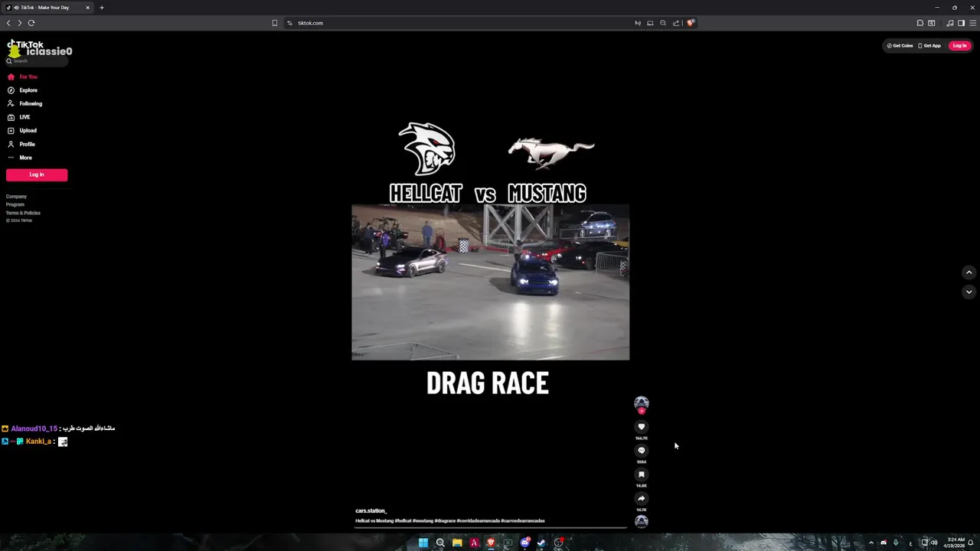Select TikTok - Make Your Day tab

pos(48,8)
